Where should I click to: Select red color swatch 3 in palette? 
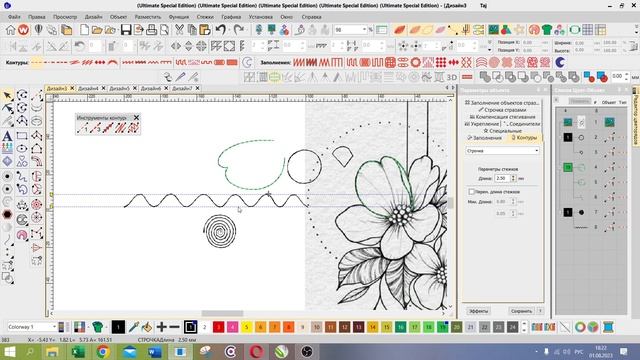[218, 327]
